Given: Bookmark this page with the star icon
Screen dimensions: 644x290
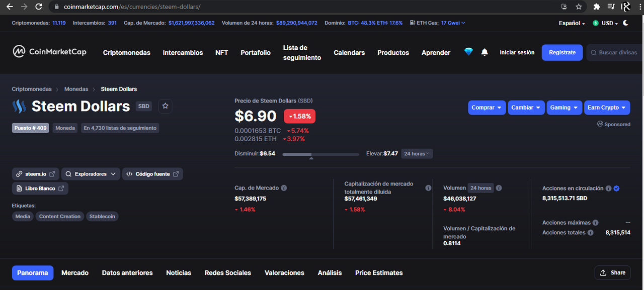Looking at the screenshot, I should tap(579, 7).
